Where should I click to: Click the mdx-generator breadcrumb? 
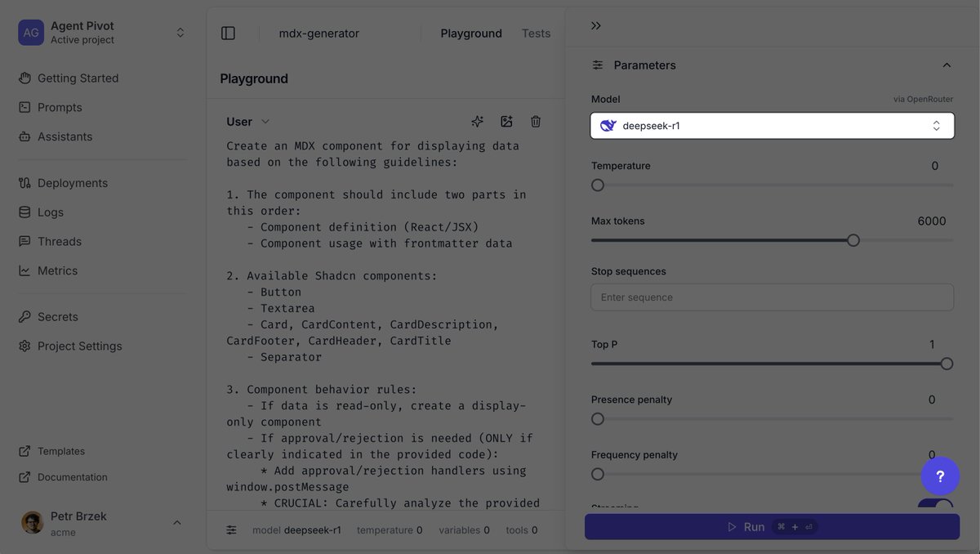[319, 34]
